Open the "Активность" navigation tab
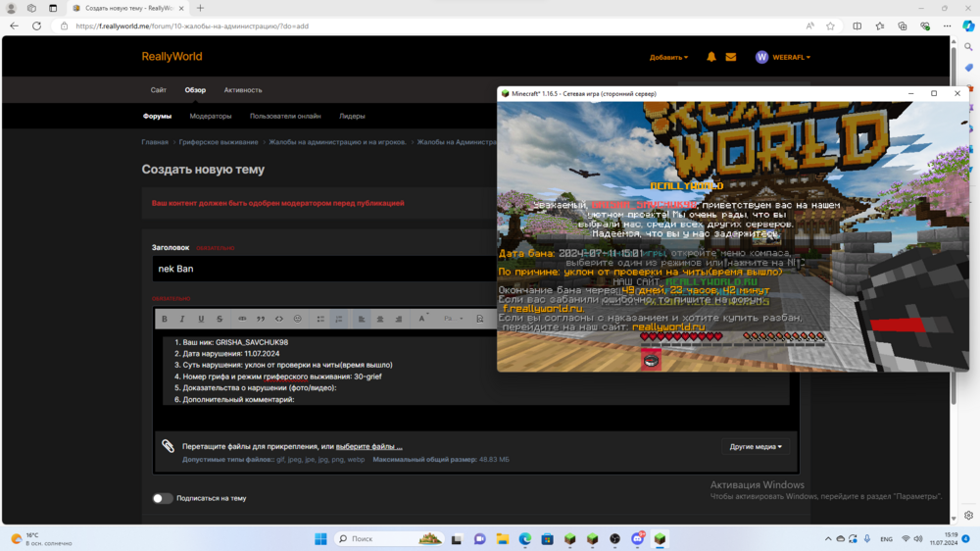Viewport: 980px width, 551px height. pos(243,90)
